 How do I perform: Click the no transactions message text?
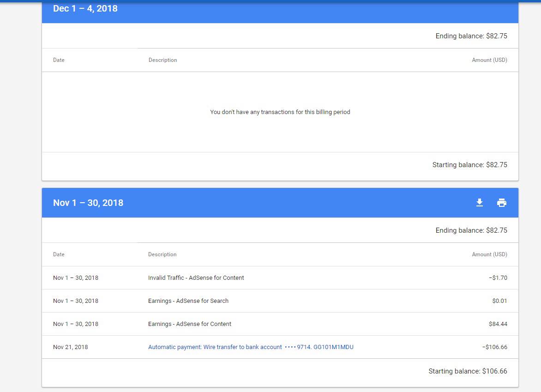(x=280, y=112)
